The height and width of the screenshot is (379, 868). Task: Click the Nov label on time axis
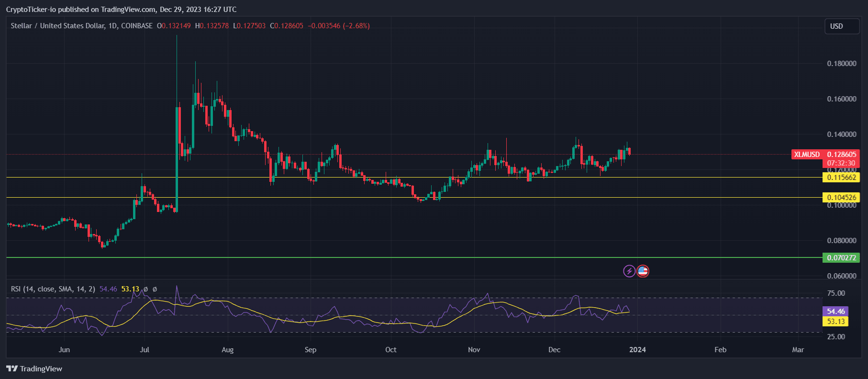click(x=474, y=350)
